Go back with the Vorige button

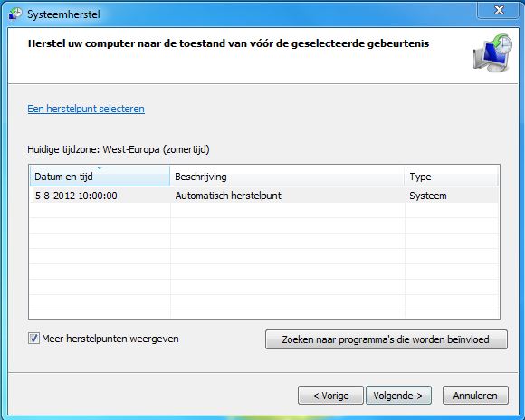pos(330,396)
